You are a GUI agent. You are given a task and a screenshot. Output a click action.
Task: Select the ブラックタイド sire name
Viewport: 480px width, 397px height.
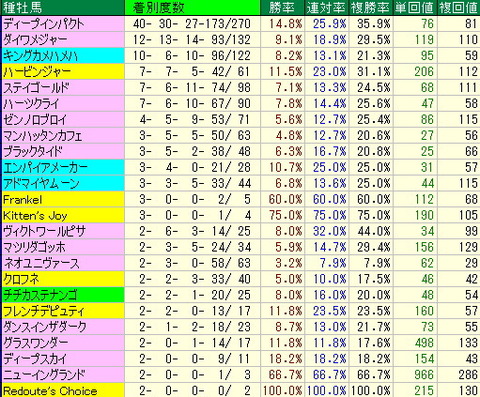pyautogui.click(x=33, y=152)
